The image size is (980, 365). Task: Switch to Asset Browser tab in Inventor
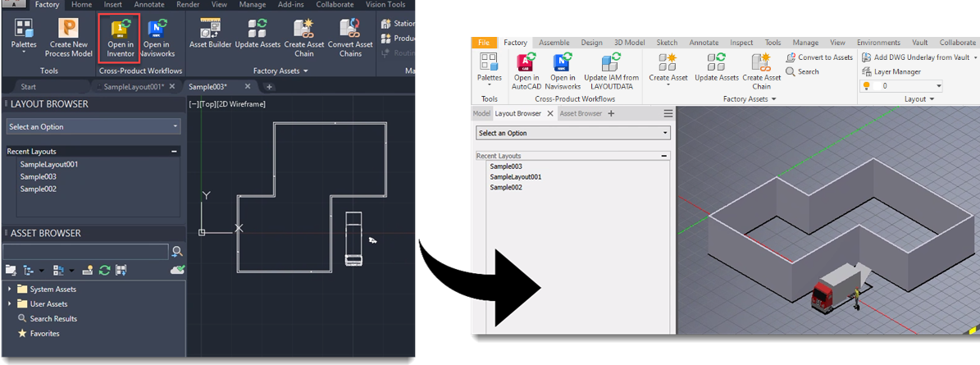click(x=581, y=114)
